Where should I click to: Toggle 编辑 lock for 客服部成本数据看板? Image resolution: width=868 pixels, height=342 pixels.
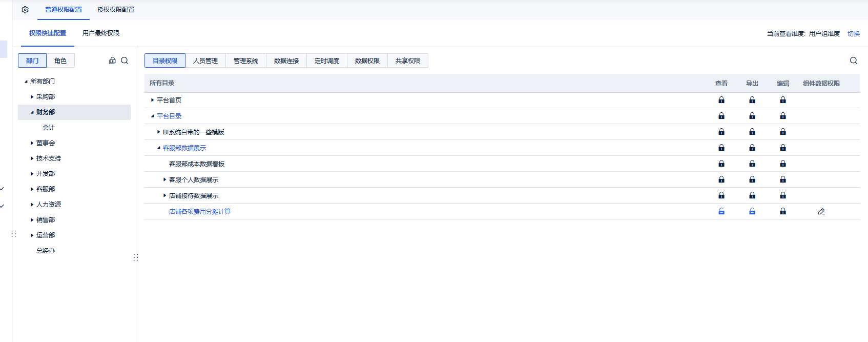pos(783,164)
